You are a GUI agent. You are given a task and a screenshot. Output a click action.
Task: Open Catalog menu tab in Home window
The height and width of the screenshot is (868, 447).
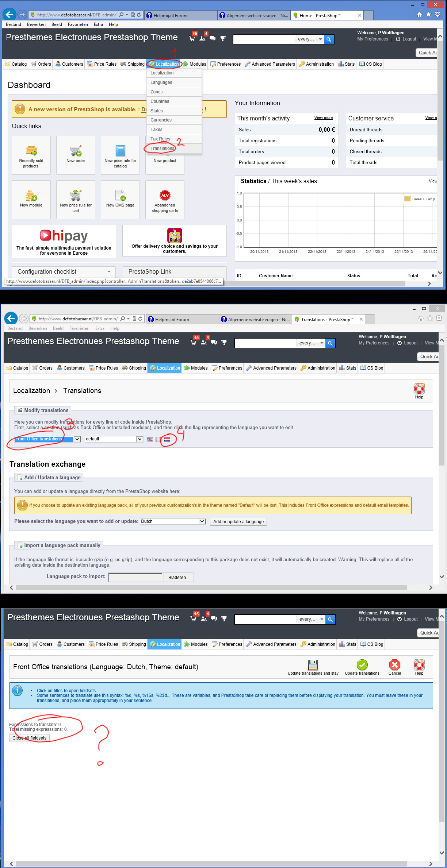click(16, 64)
